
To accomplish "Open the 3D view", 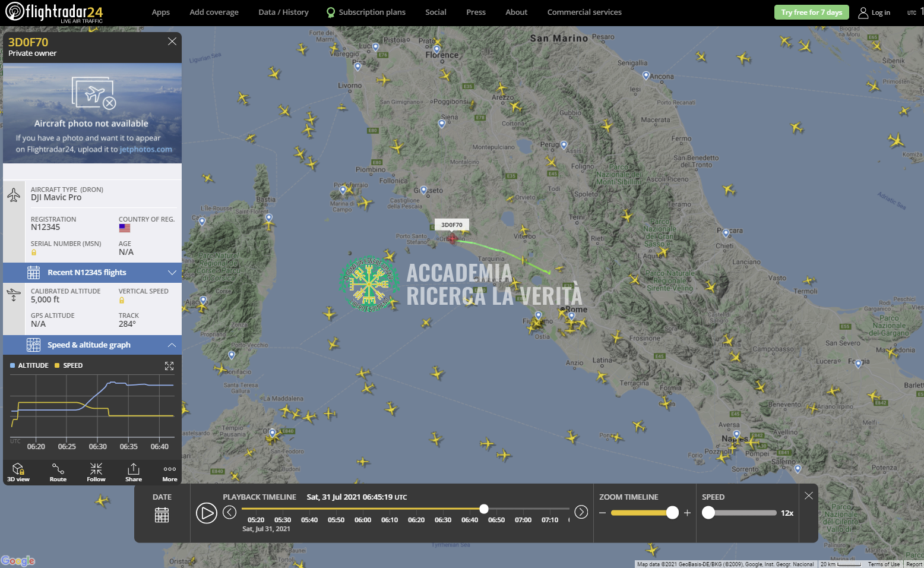I will (x=18, y=472).
